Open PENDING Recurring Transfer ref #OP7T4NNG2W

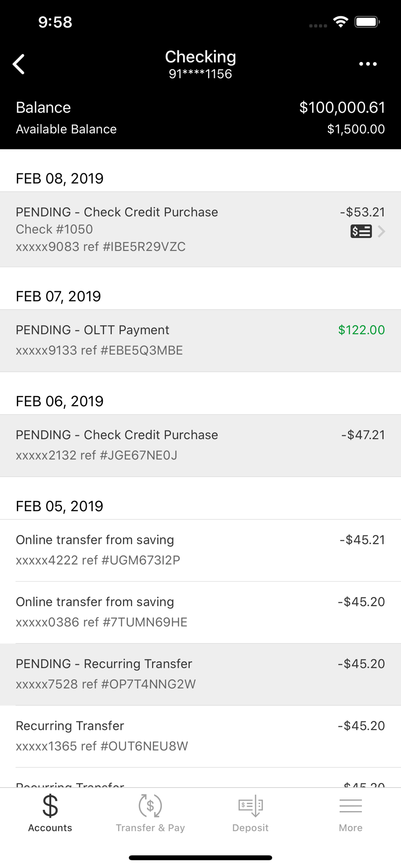[200, 674]
